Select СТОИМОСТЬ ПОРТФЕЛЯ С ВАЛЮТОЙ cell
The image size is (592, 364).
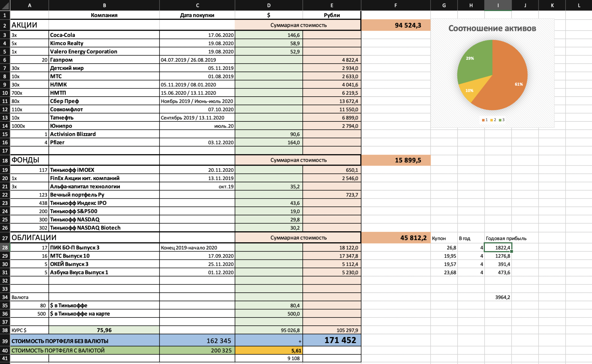point(85,350)
